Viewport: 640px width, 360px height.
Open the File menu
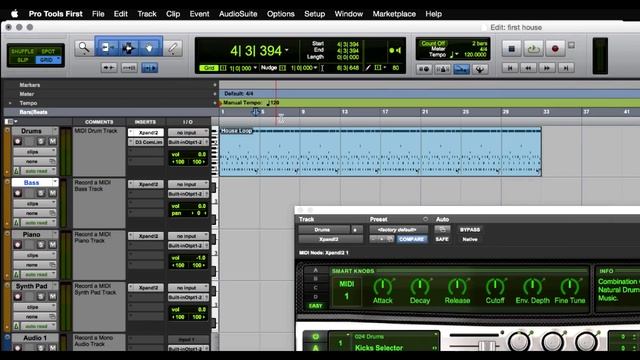(98, 14)
